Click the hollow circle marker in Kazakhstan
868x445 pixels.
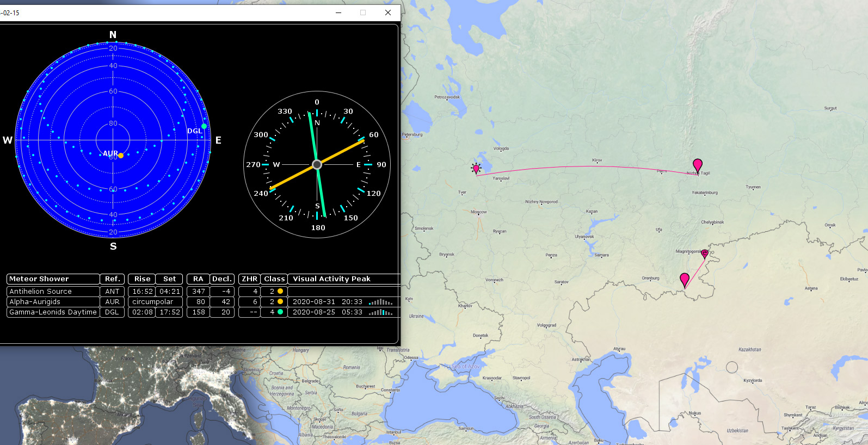[x=732, y=367]
